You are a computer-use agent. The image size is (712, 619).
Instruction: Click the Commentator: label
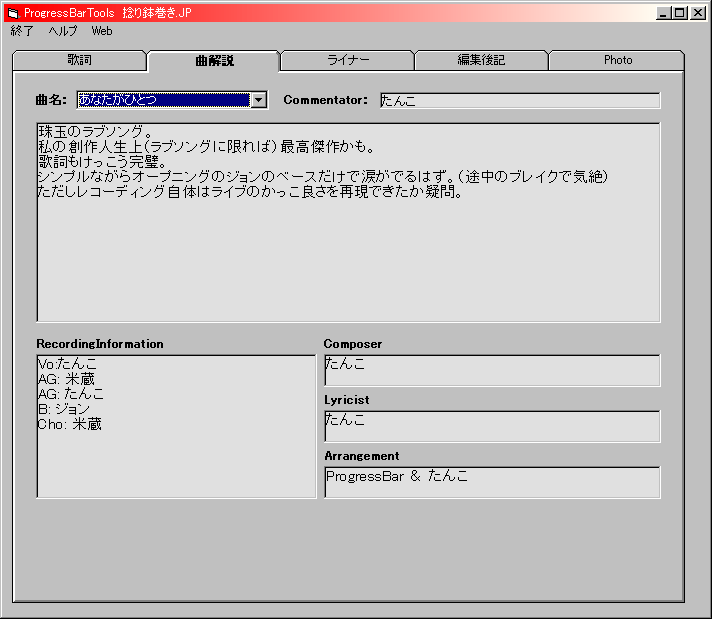coord(326,100)
